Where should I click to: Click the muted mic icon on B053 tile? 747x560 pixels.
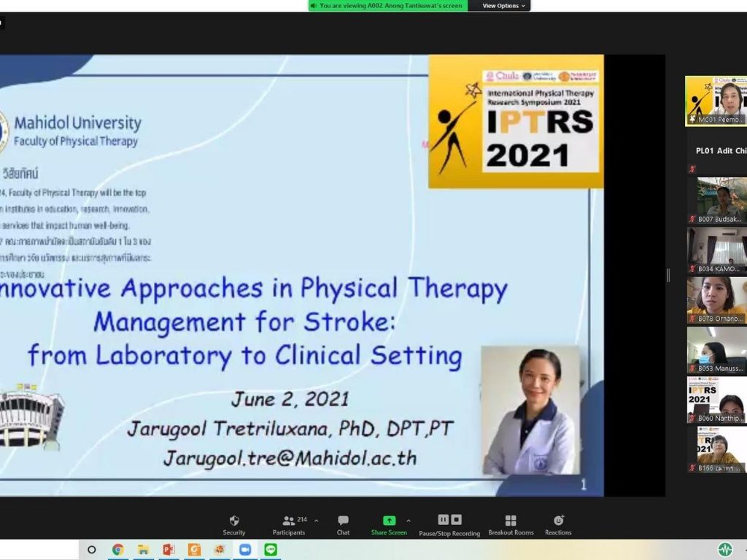tap(692, 368)
